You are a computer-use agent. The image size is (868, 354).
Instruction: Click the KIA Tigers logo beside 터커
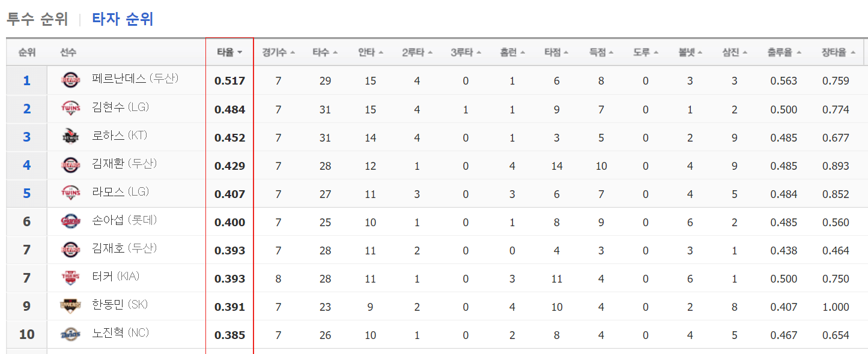(x=70, y=278)
